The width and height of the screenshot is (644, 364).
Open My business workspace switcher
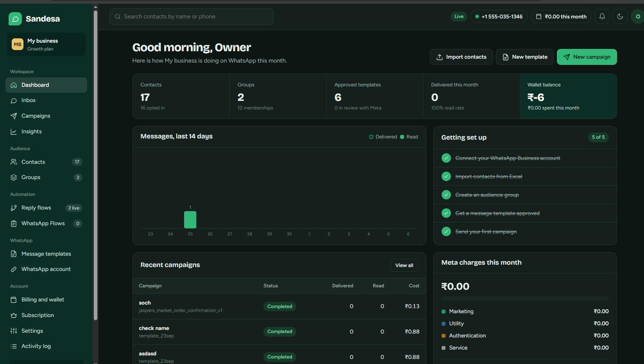[46, 44]
